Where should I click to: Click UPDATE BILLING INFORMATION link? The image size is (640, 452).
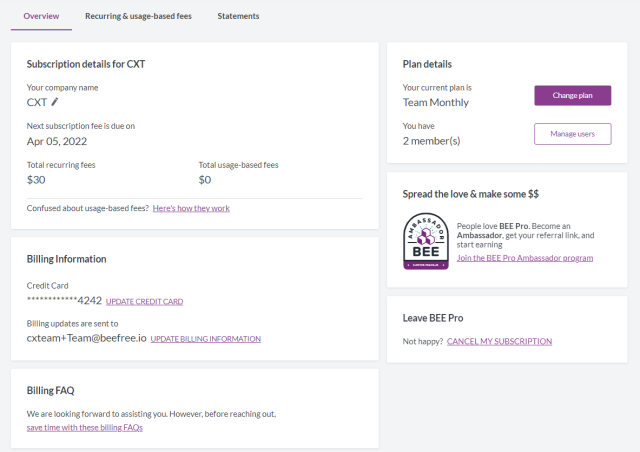point(206,339)
